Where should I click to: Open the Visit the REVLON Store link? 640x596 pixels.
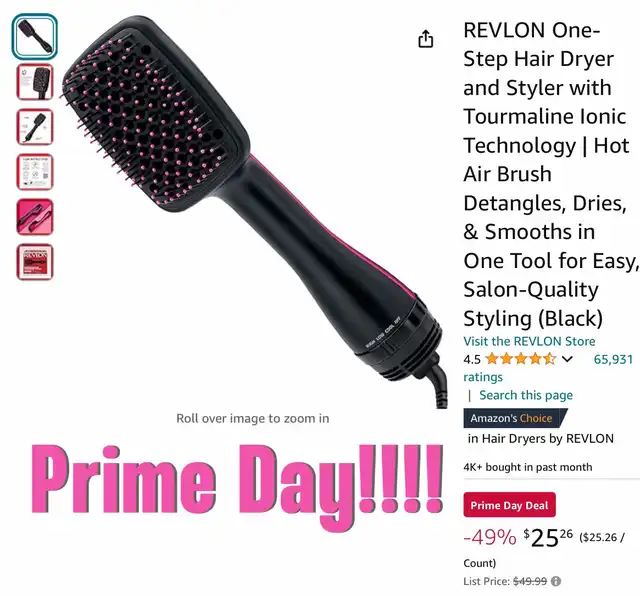pyautogui.click(x=529, y=341)
